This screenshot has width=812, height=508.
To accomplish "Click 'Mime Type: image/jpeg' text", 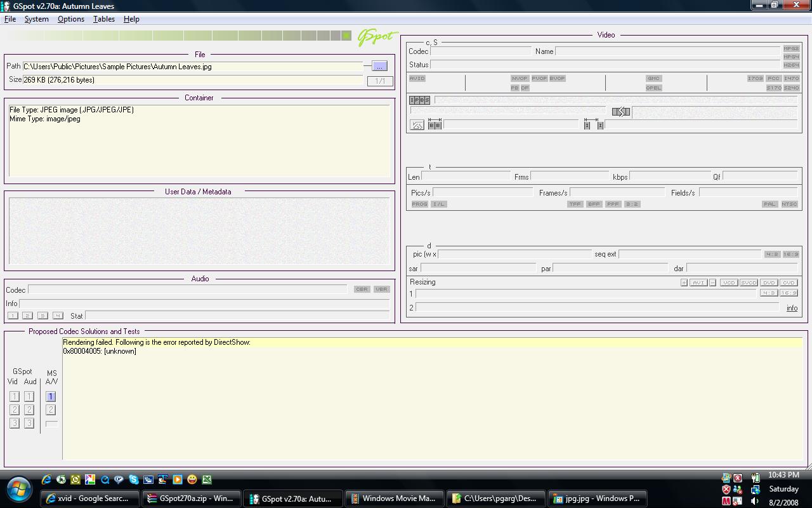I will pos(45,119).
